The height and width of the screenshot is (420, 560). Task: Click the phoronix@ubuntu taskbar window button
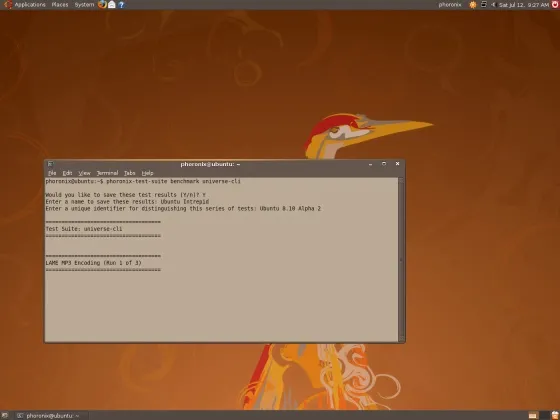[x=49, y=416]
